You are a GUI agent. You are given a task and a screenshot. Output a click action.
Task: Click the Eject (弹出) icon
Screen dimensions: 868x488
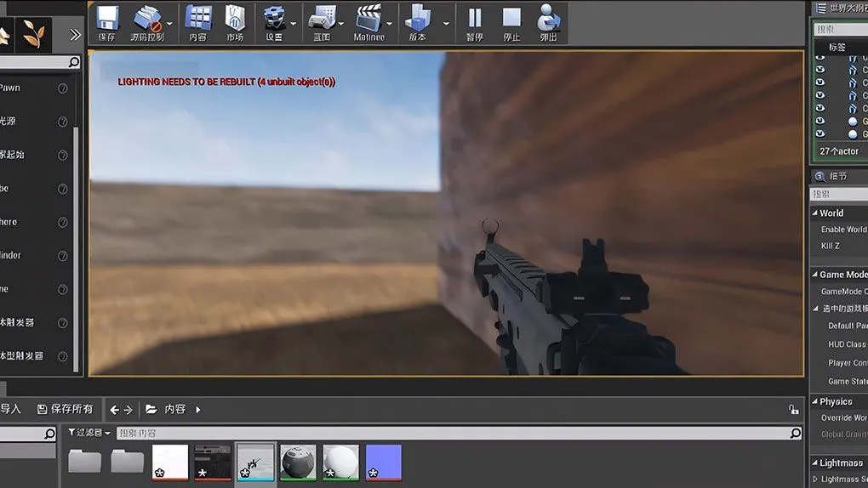[549, 18]
